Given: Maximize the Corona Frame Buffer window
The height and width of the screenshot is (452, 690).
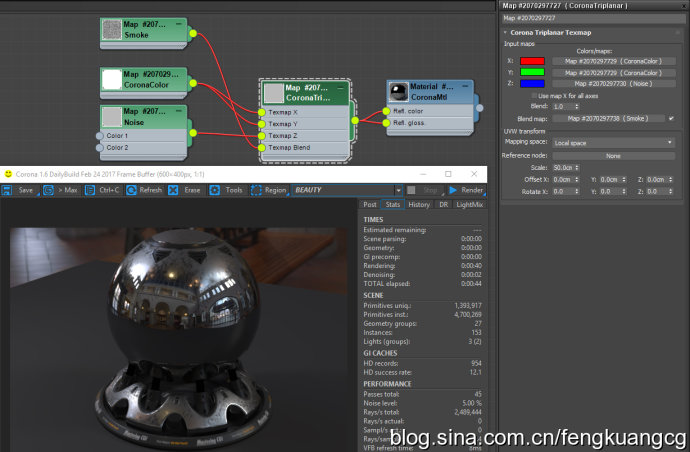Looking at the screenshot, I should click(448, 174).
